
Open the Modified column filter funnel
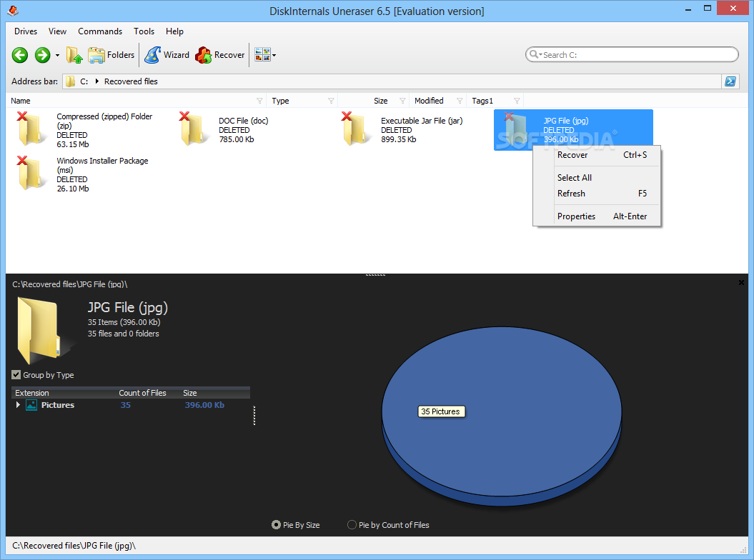[x=460, y=101]
